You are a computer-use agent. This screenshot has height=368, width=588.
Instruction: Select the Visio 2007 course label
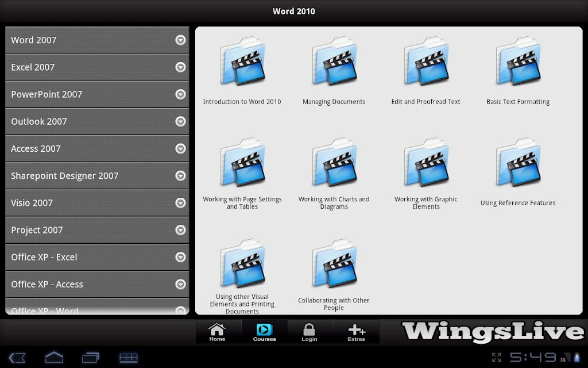(32, 203)
